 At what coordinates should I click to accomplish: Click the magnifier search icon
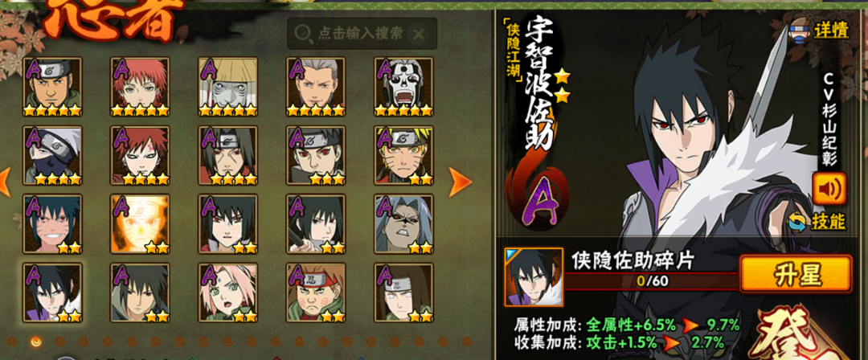pos(304,34)
